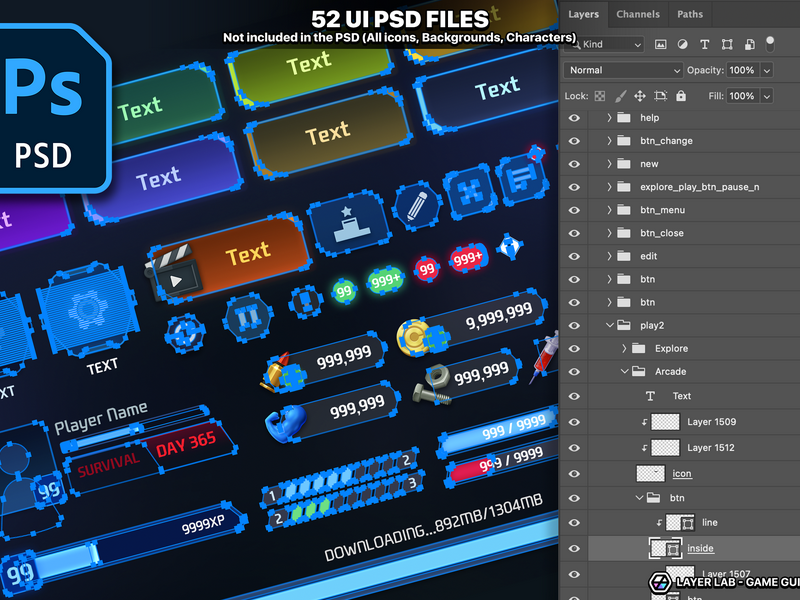Click the Layer 1509 thumbnail
Viewport: 800px width, 600px height.
tap(665, 422)
